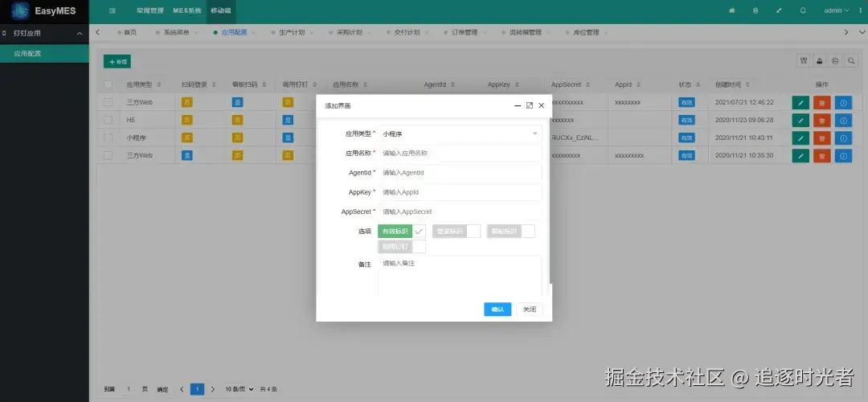Delete the row created 2021/07/21 12:46:22
Image resolution: width=868 pixels, height=402 pixels.
(822, 102)
